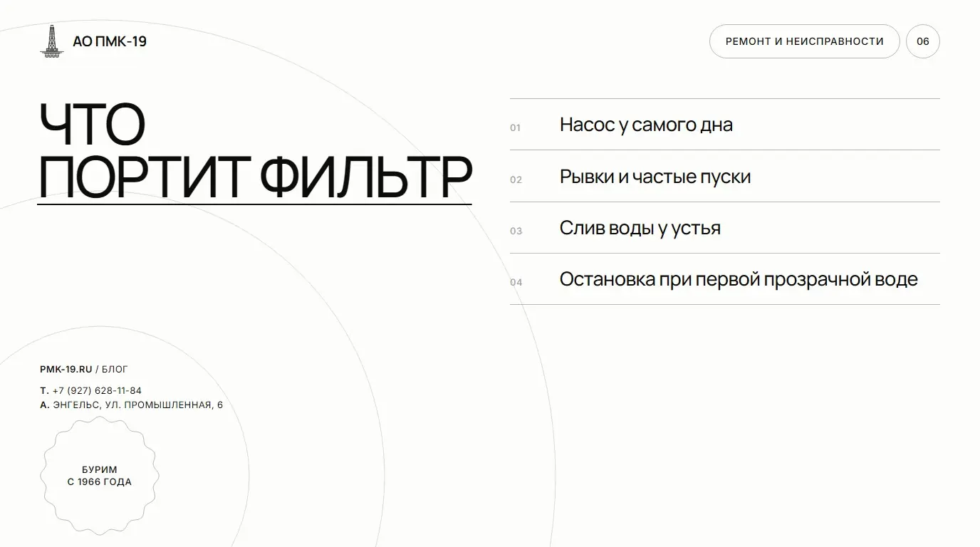Click the drilling rig logo icon
Image resolution: width=980 pixels, height=547 pixels.
pos(51,41)
